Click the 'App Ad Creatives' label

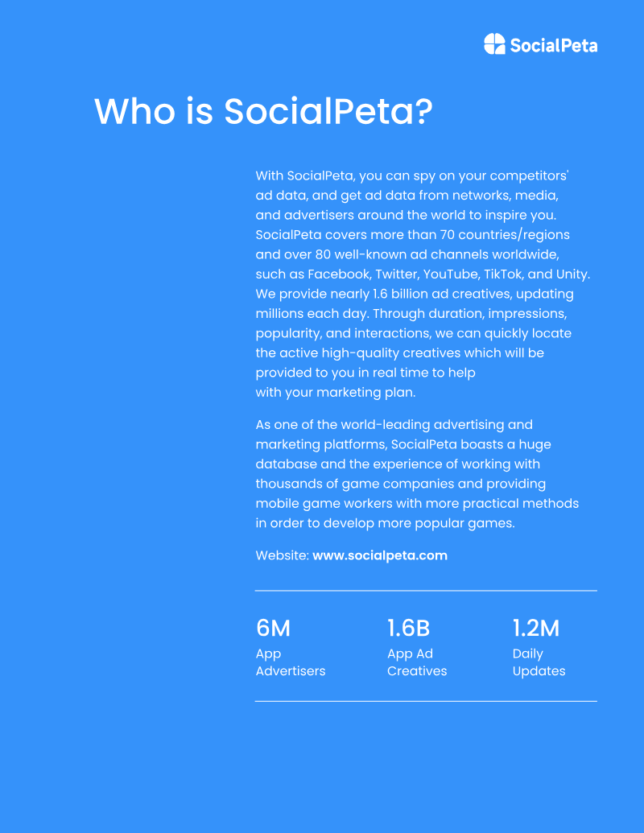pyautogui.click(x=417, y=662)
